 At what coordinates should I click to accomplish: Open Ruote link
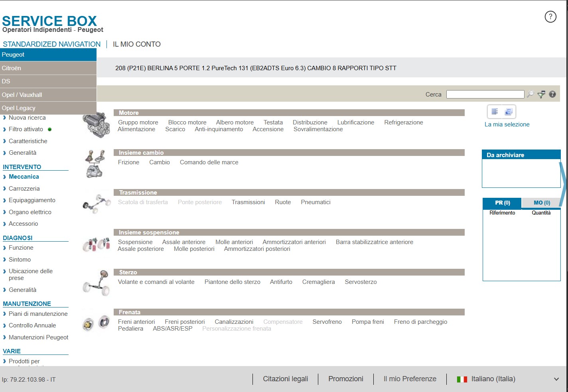click(283, 202)
